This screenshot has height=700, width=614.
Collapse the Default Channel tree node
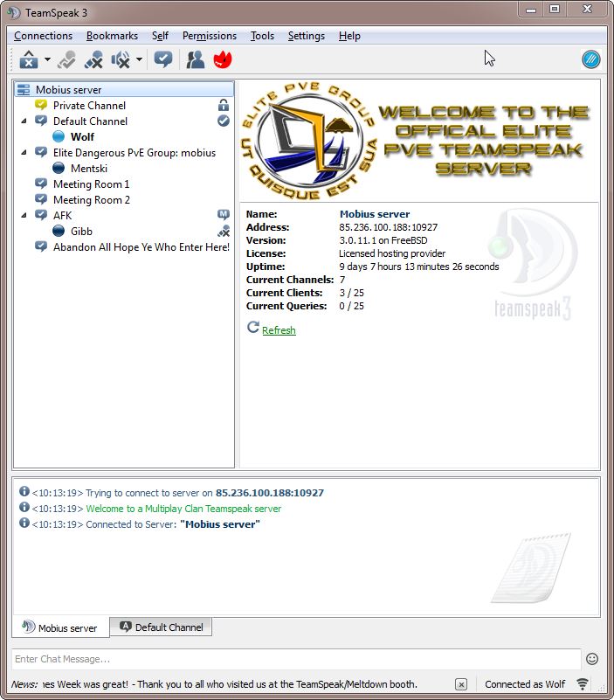click(x=24, y=121)
